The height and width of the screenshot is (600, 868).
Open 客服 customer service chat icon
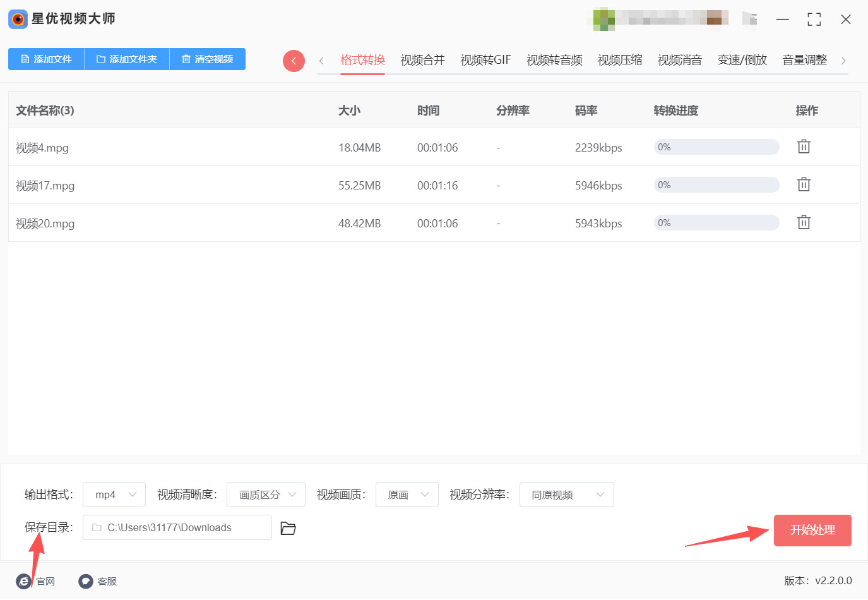pyautogui.click(x=86, y=581)
